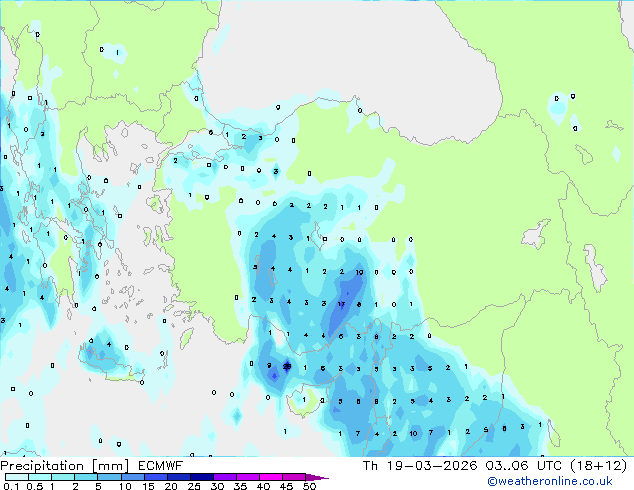
Task: Click the date 'Th 19-03-2026' text
Action: [x=420, y=466]
